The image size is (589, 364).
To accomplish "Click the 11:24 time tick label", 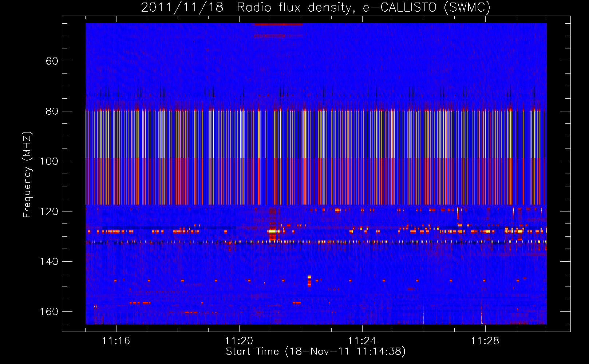I will coord(362,341).
